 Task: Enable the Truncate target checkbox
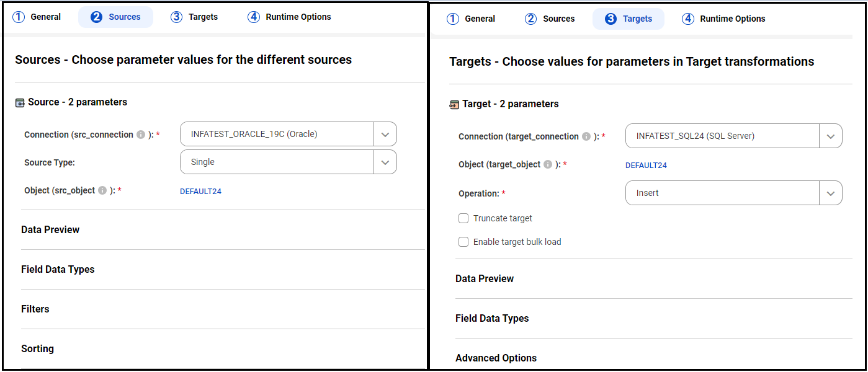[463, 218]
